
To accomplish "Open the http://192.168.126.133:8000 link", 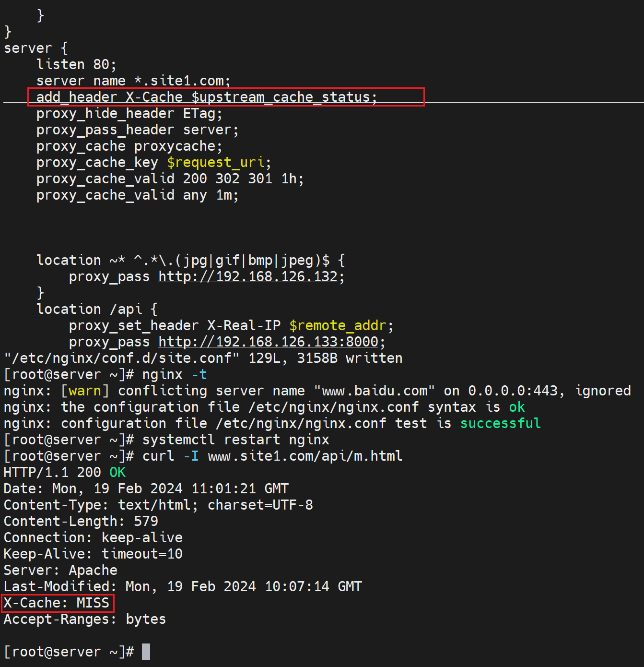I will (x=269, y=342).
